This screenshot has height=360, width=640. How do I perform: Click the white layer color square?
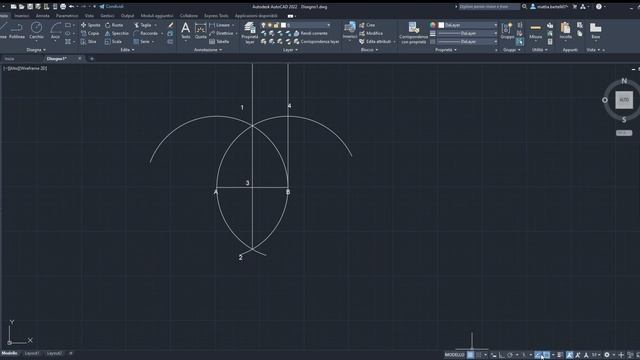[283, 25]
